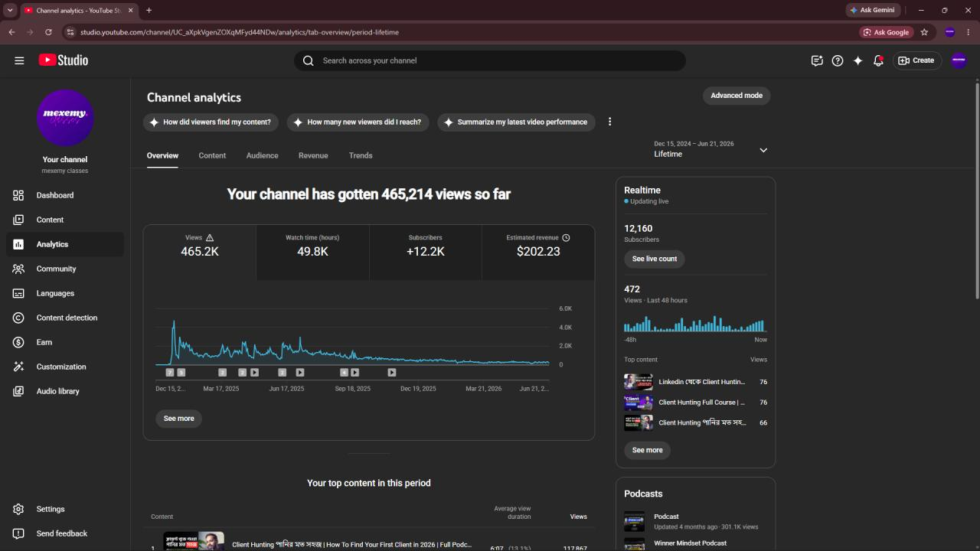
Task: Click See more in the Realtime panel
Action: pyautogui.click(x=648, y=450)
